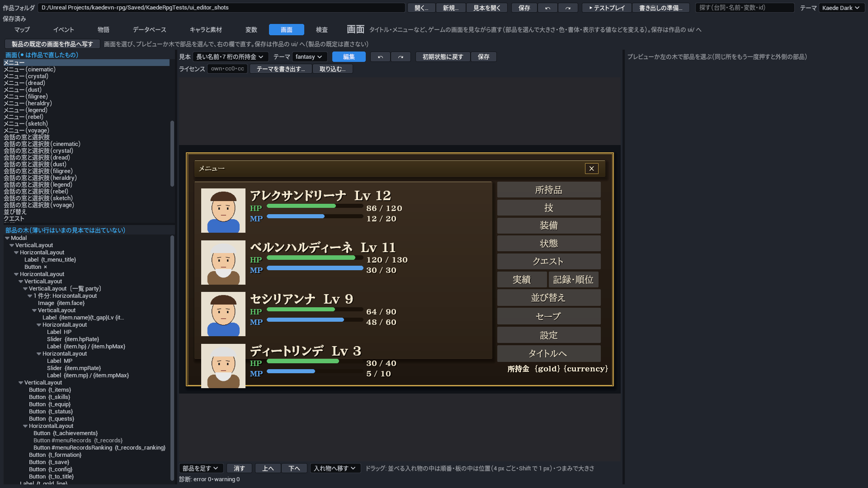This screenshot has height=488, width=868.
Task: Click the 開く... button
Action: [421, 8]
